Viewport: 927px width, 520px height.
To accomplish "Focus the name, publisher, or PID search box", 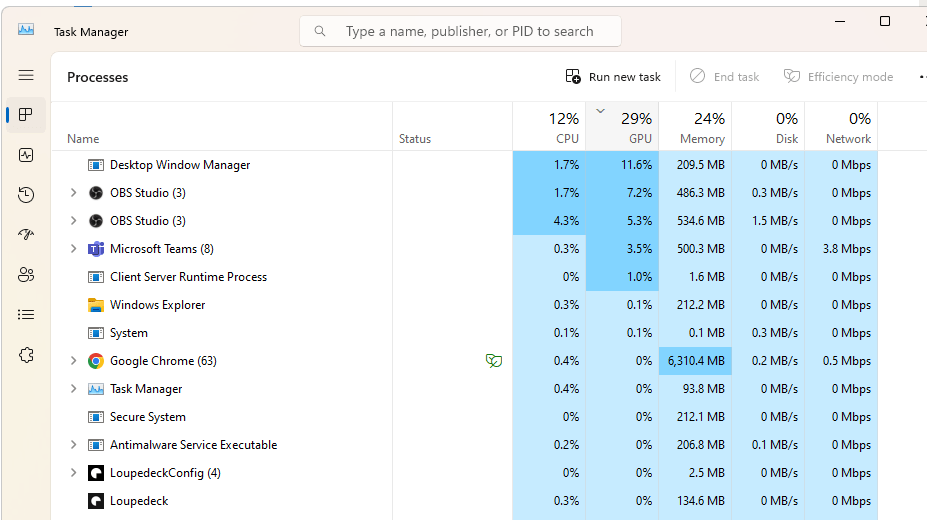I will (x=461, y=31).
